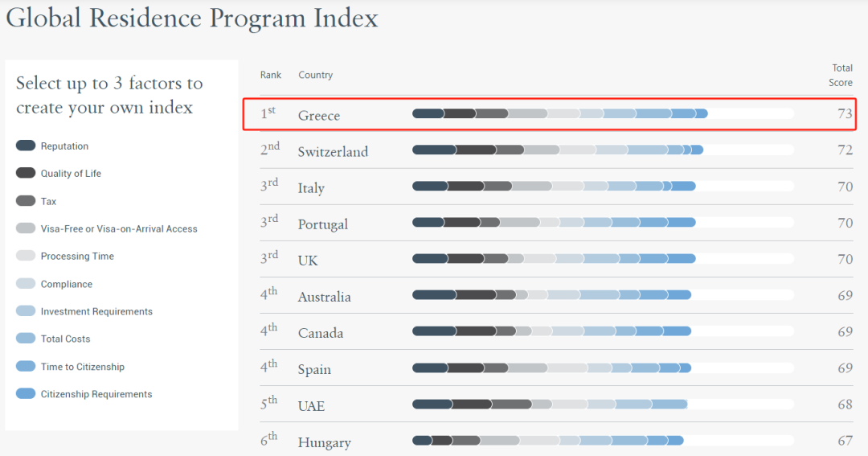The width and height of the screenshot is (868, 456).
Task: Click UAE's total score 68
Action: pos(845,405)
